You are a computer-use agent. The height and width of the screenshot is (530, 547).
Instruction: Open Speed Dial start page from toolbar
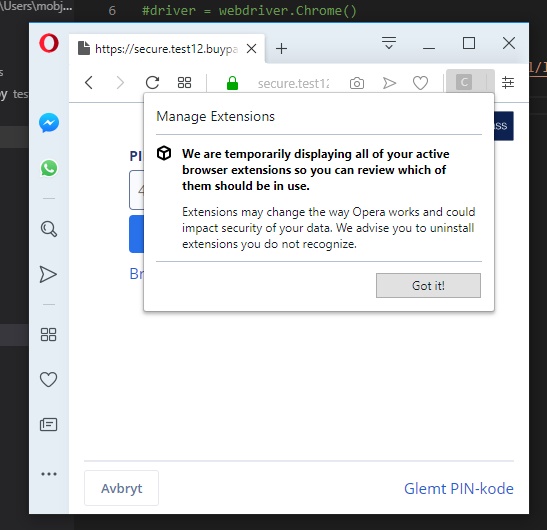pos(185,83)
